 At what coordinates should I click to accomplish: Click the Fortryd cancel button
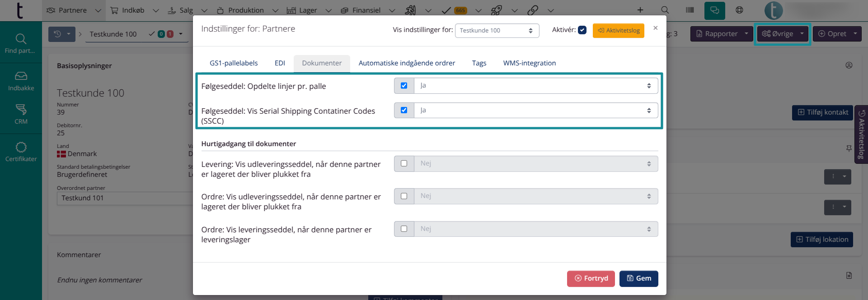click(x=591, y=278)
